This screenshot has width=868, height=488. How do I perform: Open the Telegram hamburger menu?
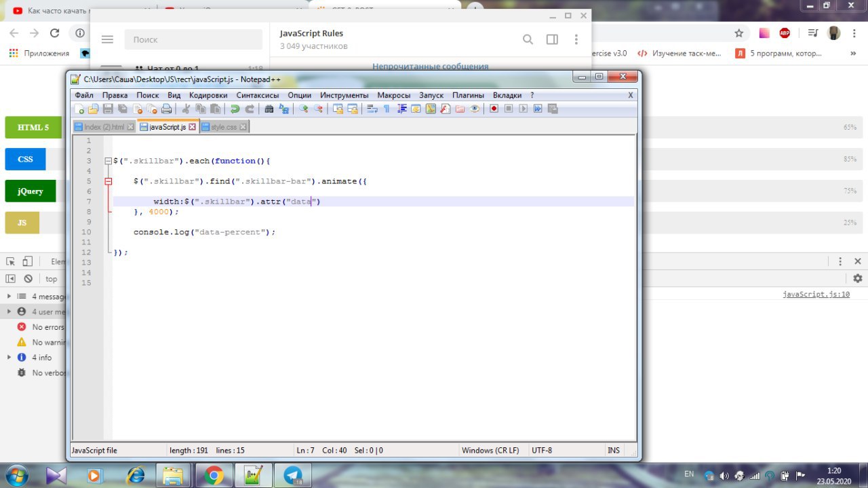click(x=107, y=39)
